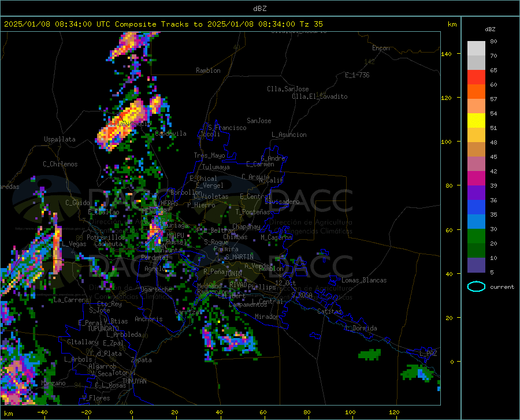This screenshot has height=420, width=520.
Task: Click the green echo patch west of L_PAZ
Action: 369,354
